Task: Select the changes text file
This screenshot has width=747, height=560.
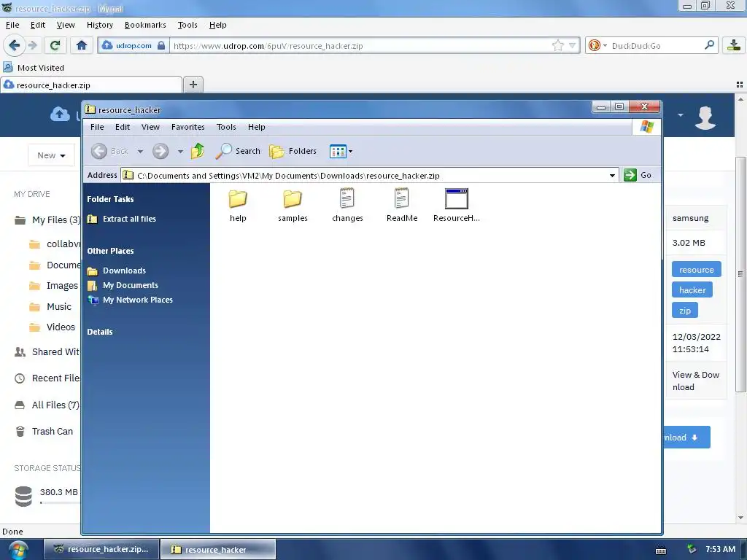Action: [347, 206]
